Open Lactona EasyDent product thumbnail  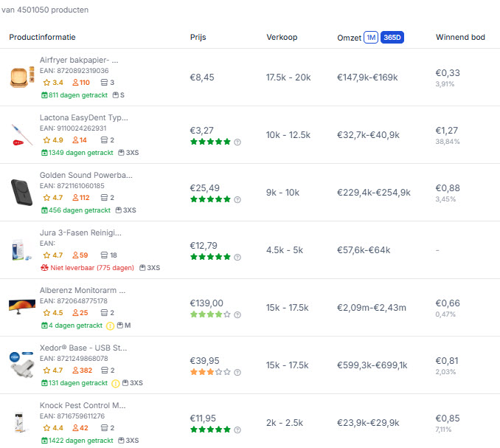tap(22, 135)
